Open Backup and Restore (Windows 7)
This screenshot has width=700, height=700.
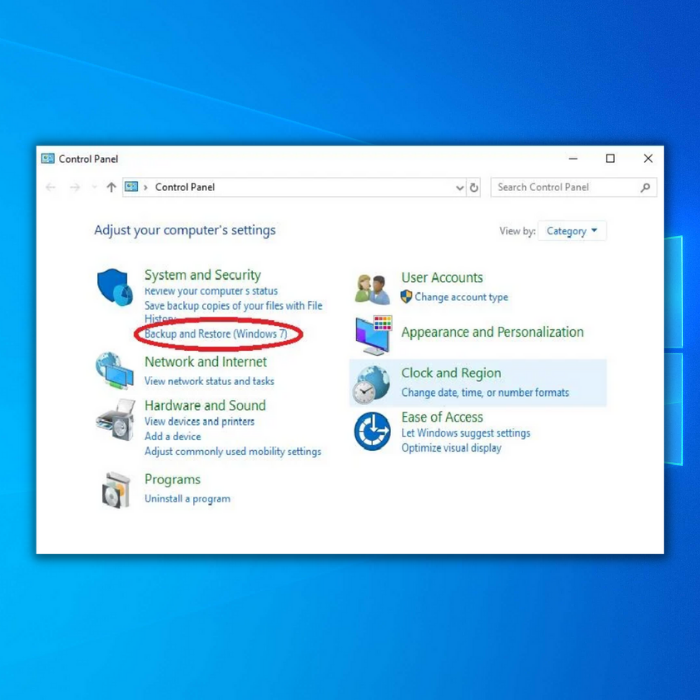click(216, 333)
